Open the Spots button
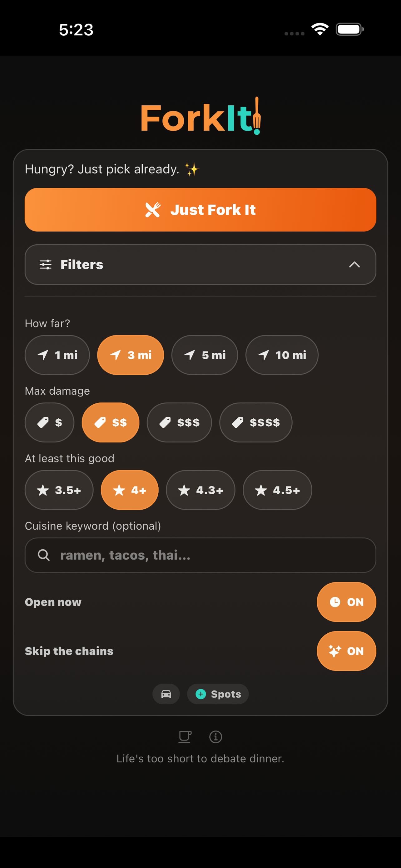This screenshot has width=401, height=868. [218, 694]
